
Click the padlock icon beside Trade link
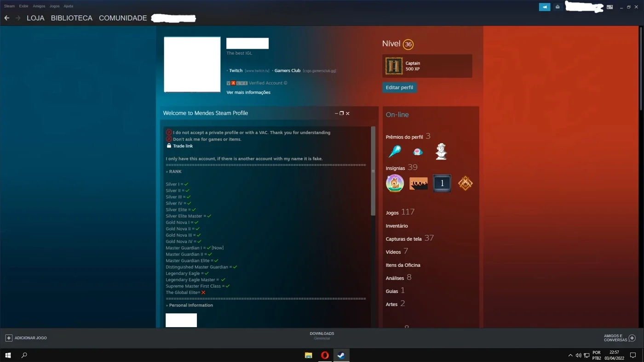coord(169,146)
